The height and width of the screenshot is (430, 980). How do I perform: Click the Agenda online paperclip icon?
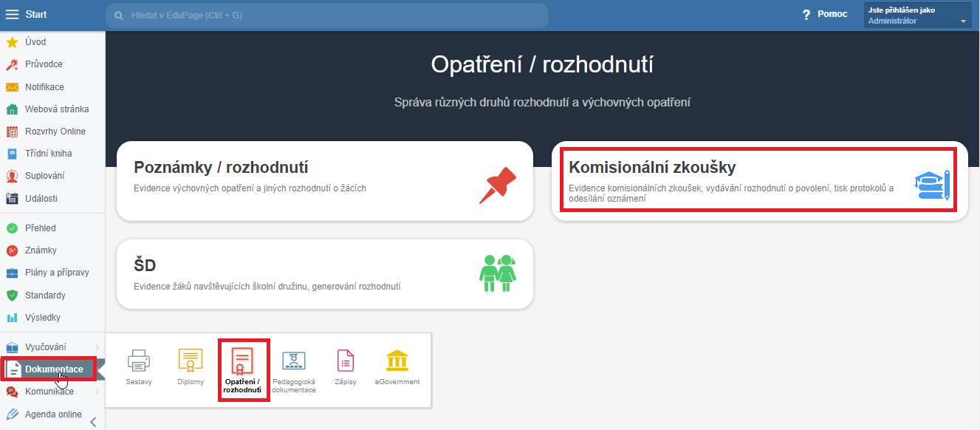coord(12,414)
